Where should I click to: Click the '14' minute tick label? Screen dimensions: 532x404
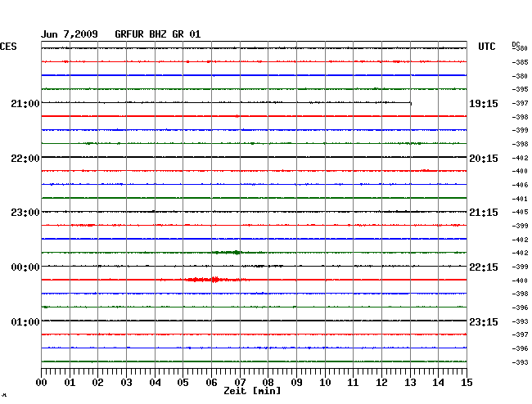click(438, 383)
